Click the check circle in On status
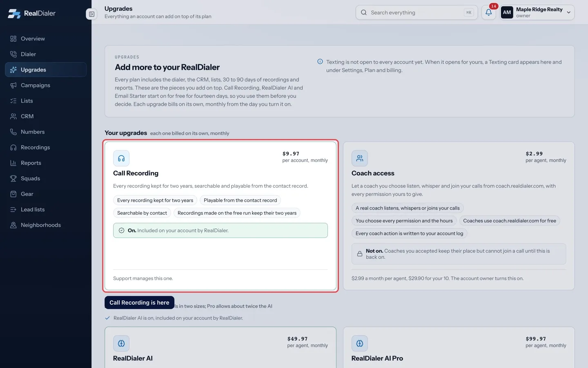588x368 pixels. (x=121, y=231)
